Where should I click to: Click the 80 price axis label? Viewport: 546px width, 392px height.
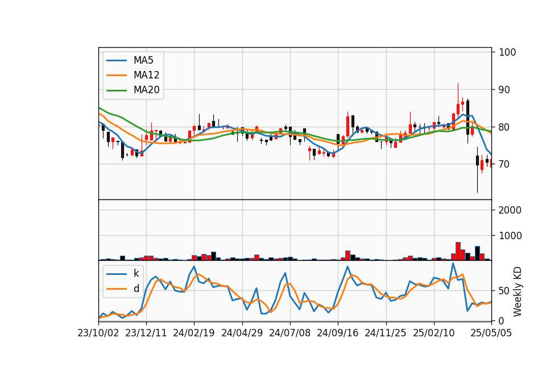[504, 127]
